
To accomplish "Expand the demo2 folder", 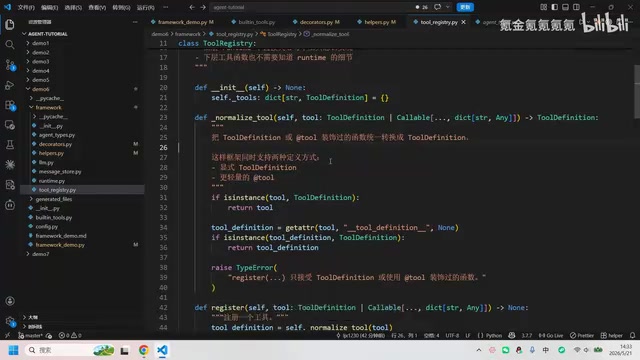I will (41, 52).
